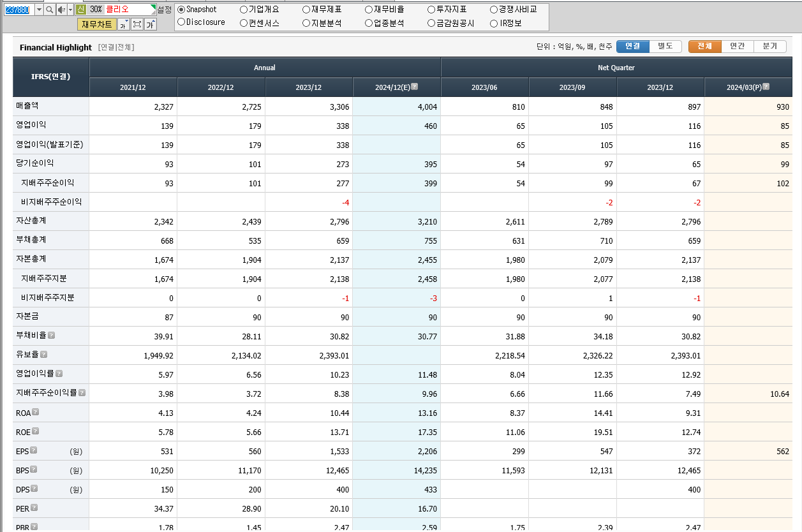The height and width of the screenshot is (532, 802).
Task: Click the IFRS(연결) header cell
Action: tap(51, 77)
